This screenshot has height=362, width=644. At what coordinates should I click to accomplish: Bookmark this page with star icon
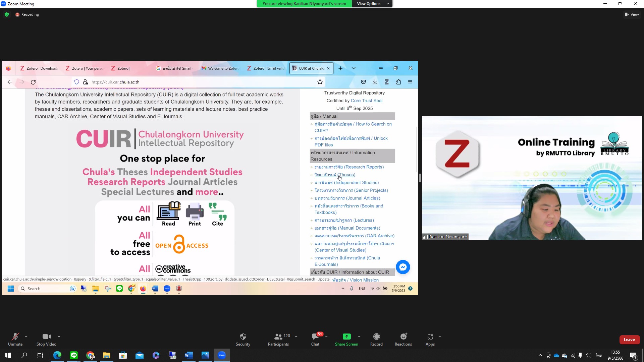(x=320, y=82)
